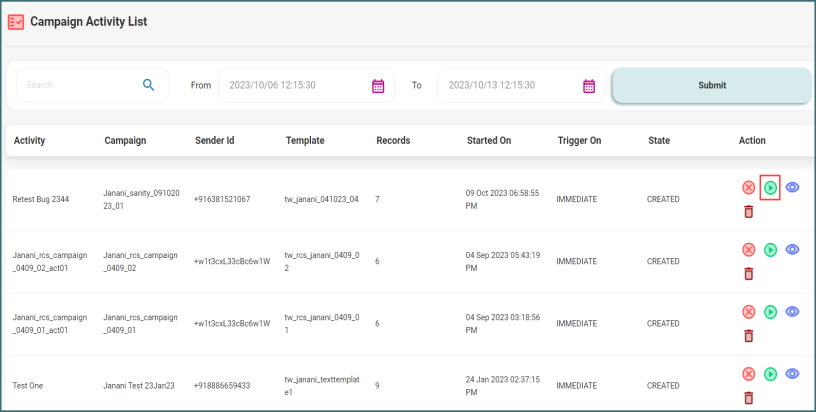Image resolution: width=816 pixels, height=412 pixels.
Task: Delete the Retest Bug 2344 activity
Action: (748, 211)
